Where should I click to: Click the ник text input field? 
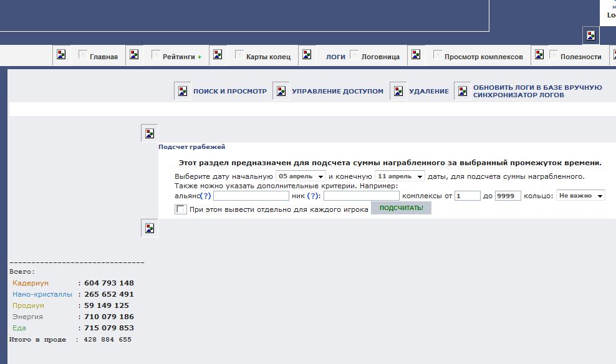pyautogui.click(x=361, y=196)
